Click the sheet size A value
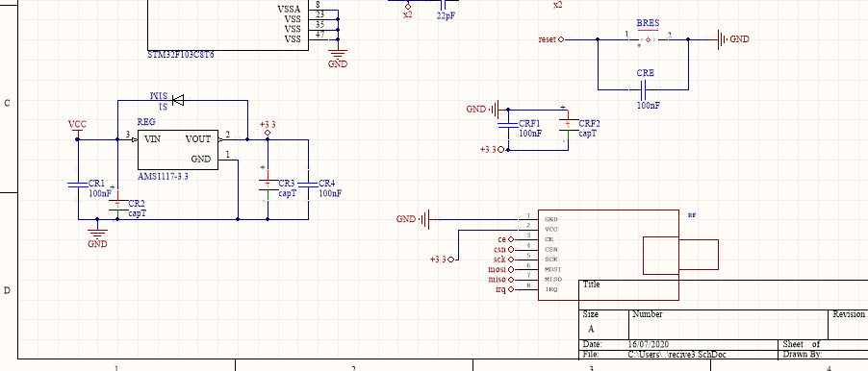This screenshot has height=371, width=868. click(x=591, y=329)
